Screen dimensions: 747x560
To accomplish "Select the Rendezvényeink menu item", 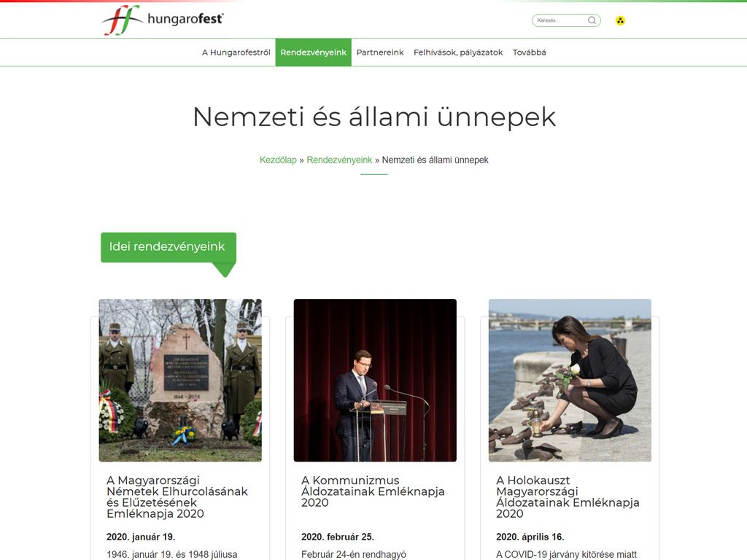I will tap(314, 52).
